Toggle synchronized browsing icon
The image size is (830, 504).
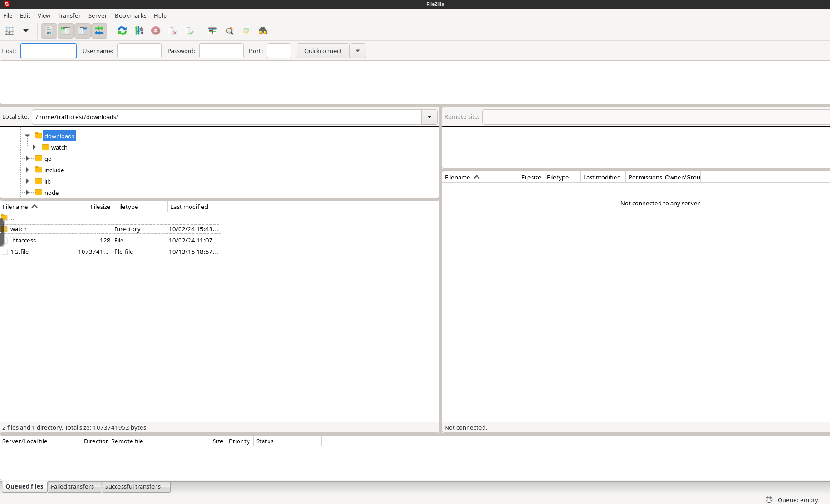coord(246,31)
